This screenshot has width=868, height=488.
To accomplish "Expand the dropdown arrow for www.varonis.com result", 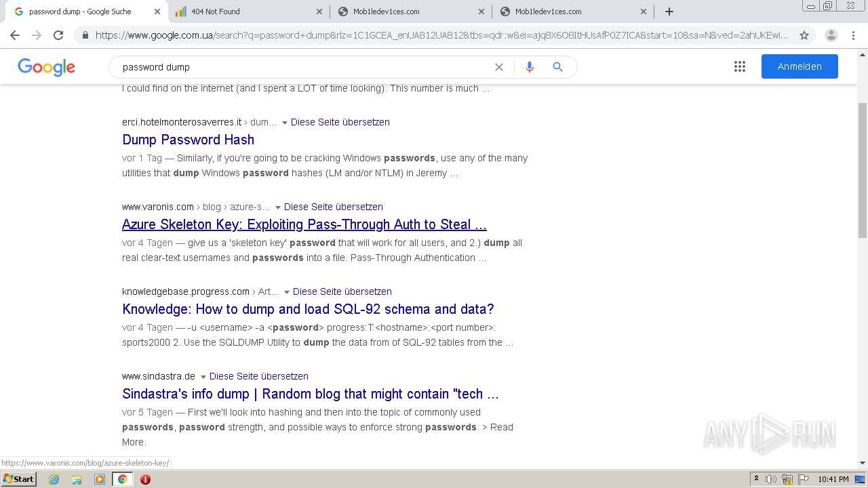I will [x=278, y=207].
